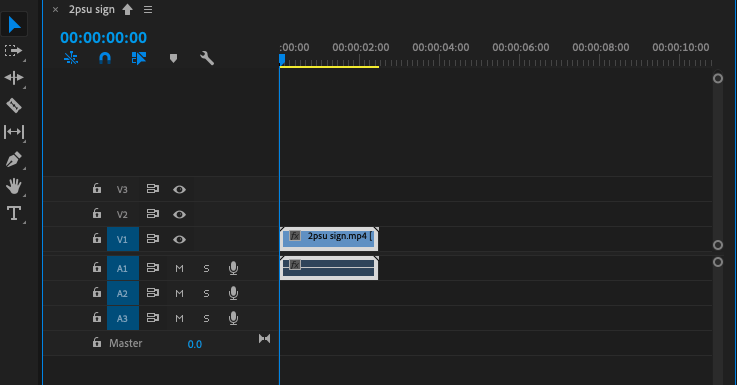This screenshot has height=385, width=737.
Task: Select the Razor tool
Action: 14,105
